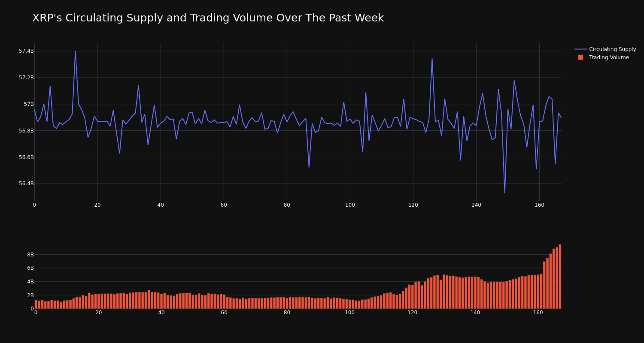Click the 80 tick on supply chart x-axis
Image resolution: width=644 pixels, height=343 pixels.
[287, 205]
